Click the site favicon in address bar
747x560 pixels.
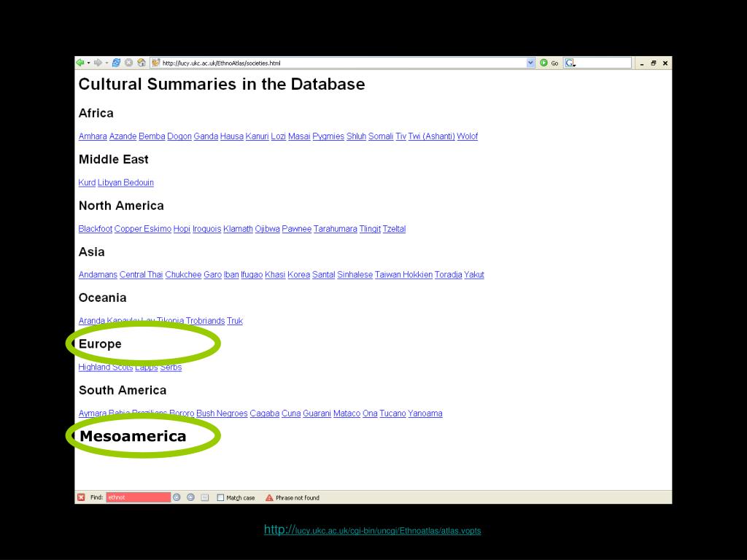click(x=155, y=63)
